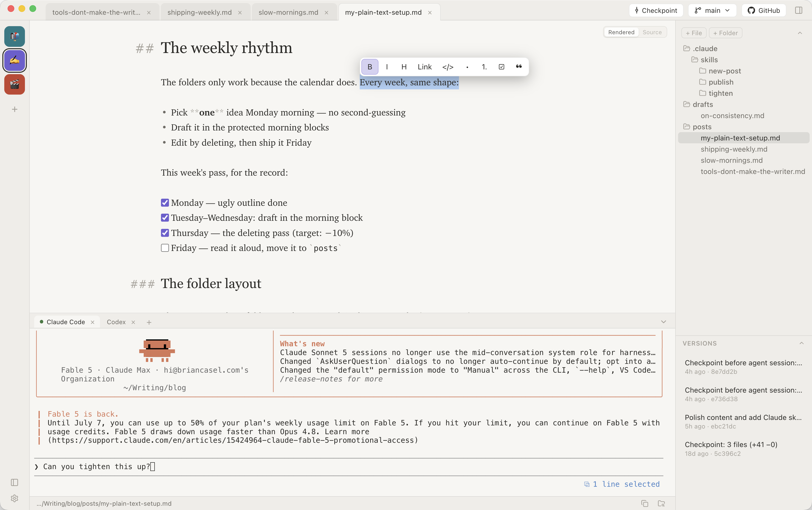Select Checkpoint: 3 files (+41 −0) version
812x510 pixels.
[x=744, y=449]
